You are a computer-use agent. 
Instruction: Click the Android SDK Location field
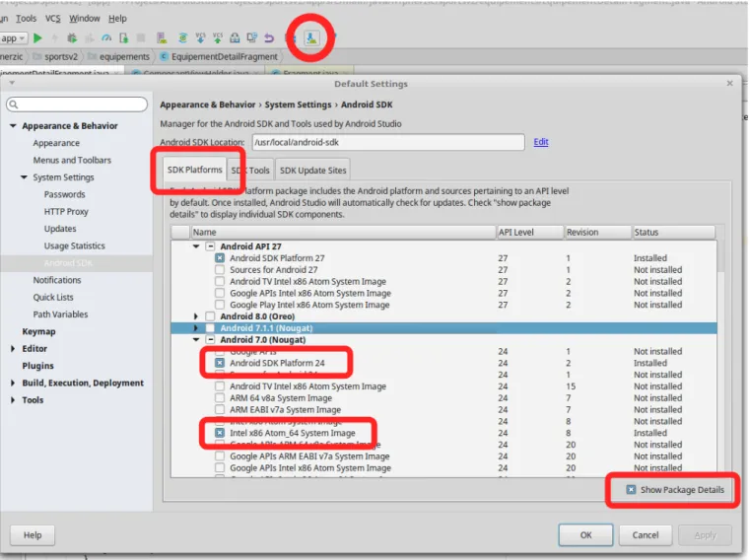388,142
